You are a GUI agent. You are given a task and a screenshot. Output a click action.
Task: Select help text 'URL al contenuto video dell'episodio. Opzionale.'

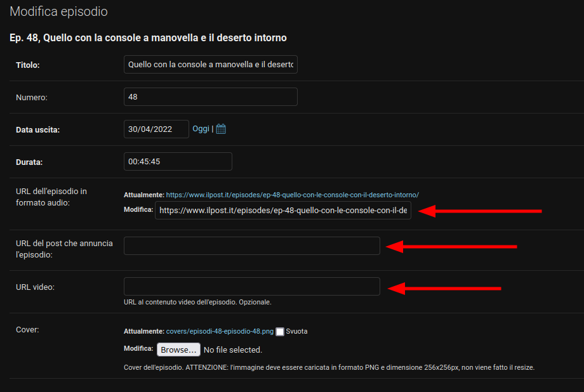[x=197, y=302]
